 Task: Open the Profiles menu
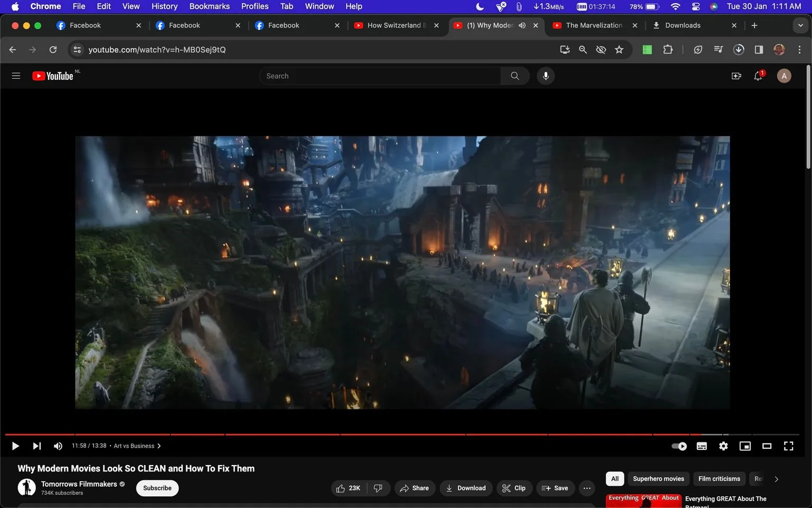pyautogui.click(x=255, y=6)
